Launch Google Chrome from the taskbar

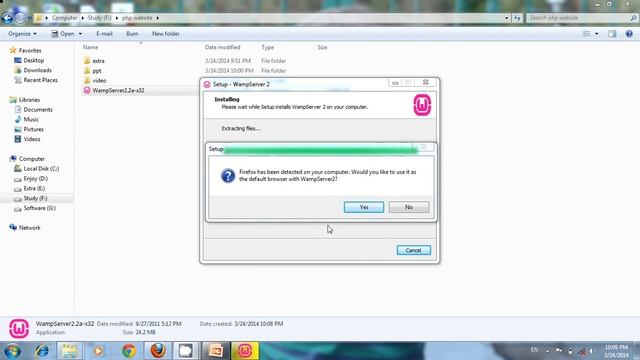point(129,351)
